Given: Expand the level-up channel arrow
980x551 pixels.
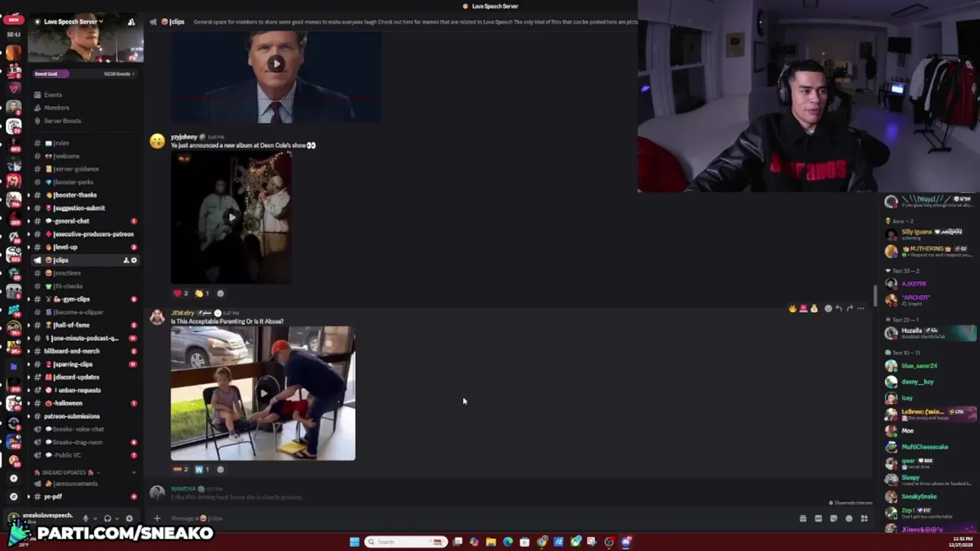Looking at the screenshot, I should tap(28, 247).
